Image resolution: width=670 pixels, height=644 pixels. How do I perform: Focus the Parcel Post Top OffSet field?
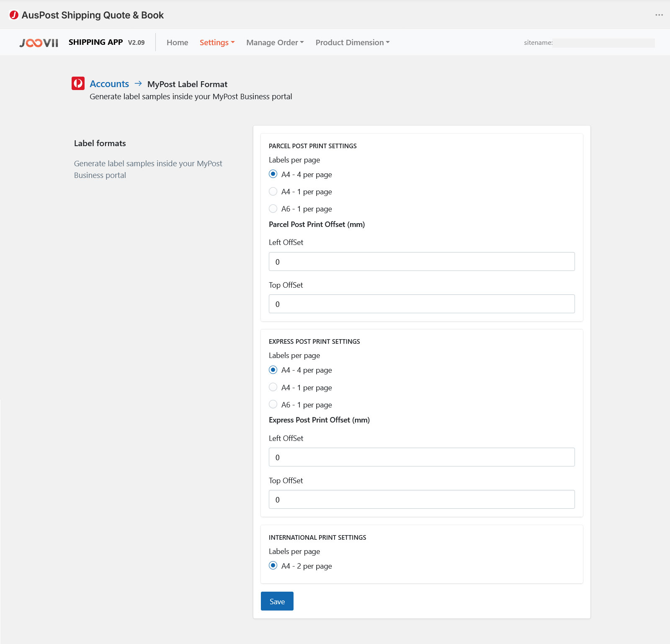click(x=422, y=304)
